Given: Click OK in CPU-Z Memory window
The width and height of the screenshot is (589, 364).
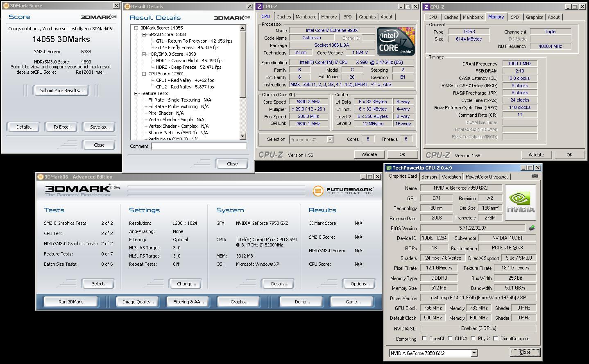Looking at the screenshot, I should coord(569,155).
